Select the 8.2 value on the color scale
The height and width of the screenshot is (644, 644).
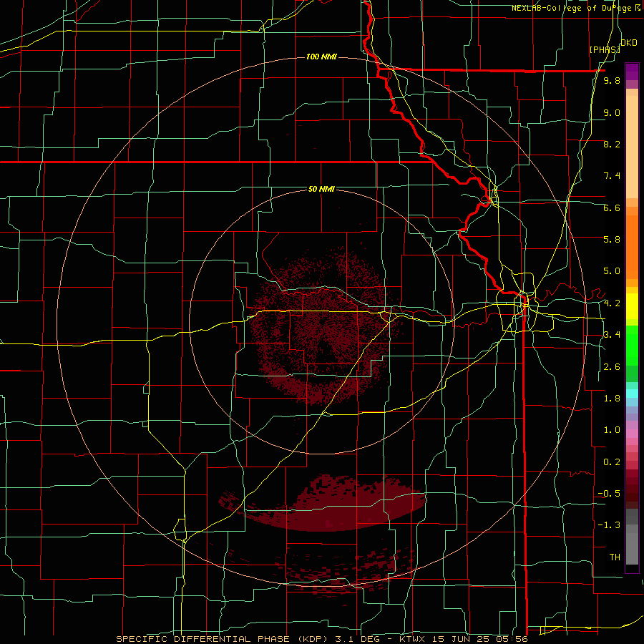tap(612, 144)
